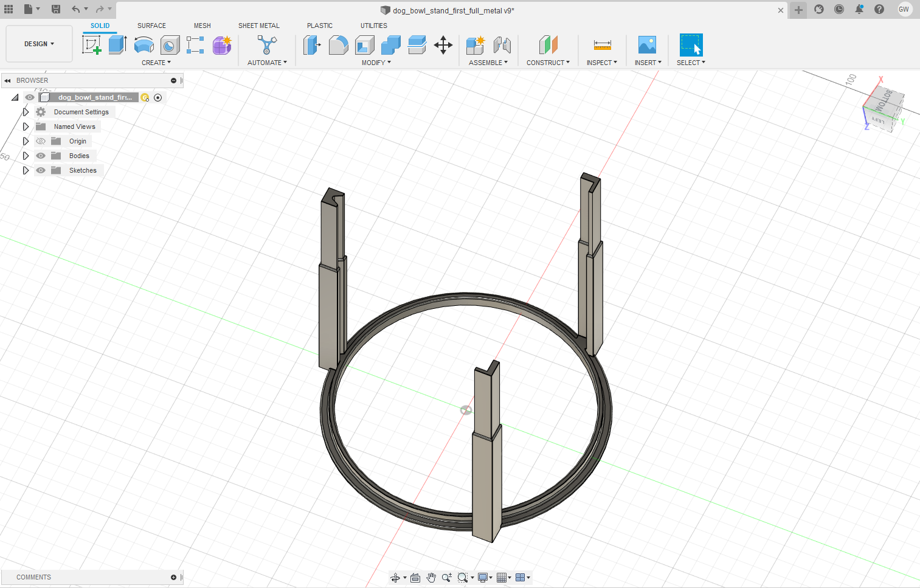
Task: Save the document with the floppy icon
Action: (55, 9)
